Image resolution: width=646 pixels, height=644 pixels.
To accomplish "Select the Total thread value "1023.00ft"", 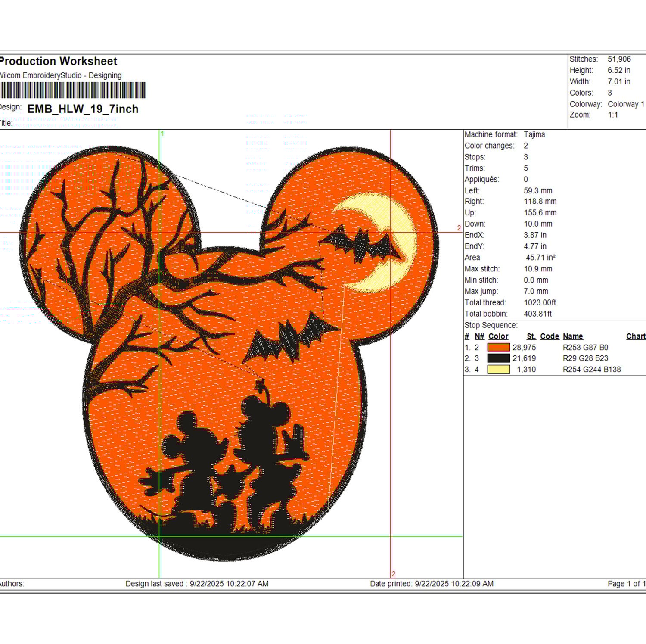I will (540, 302).
